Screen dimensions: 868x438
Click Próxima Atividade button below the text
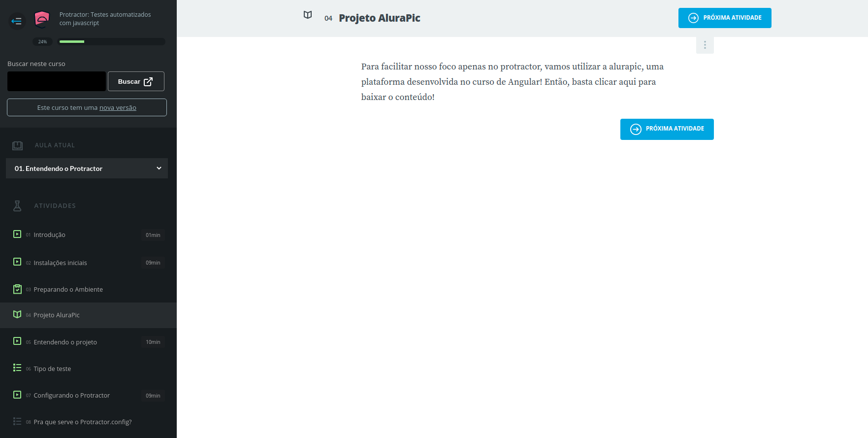667,129
